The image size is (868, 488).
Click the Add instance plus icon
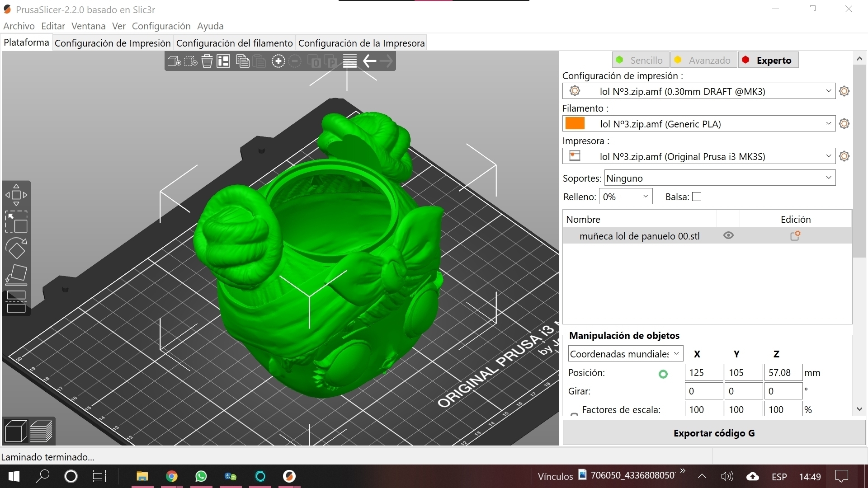pos(278,61)
